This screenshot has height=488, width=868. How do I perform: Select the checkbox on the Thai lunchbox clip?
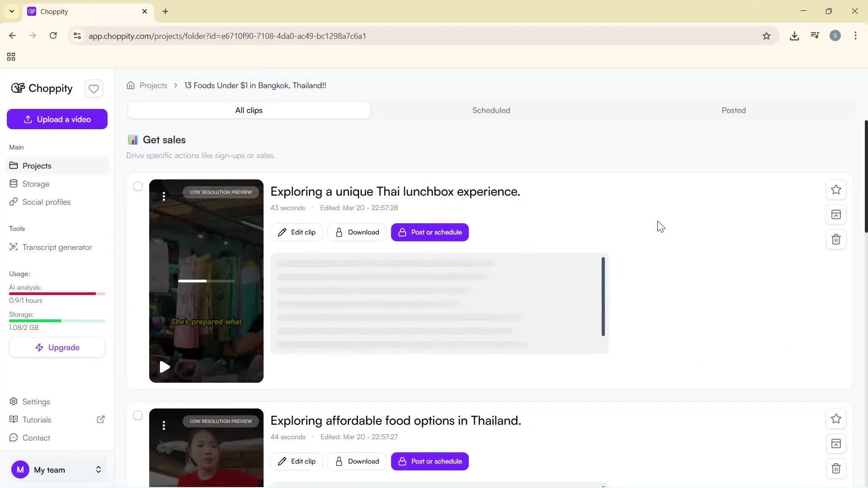138,186
